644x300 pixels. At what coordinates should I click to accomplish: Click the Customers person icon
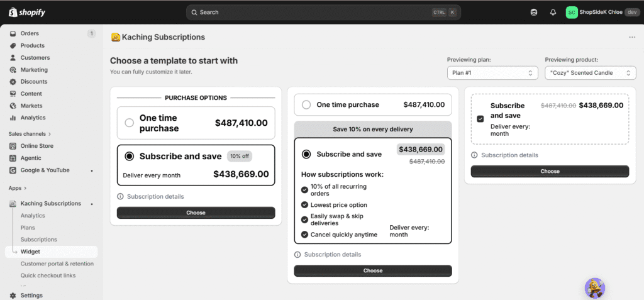pos(13,57)
